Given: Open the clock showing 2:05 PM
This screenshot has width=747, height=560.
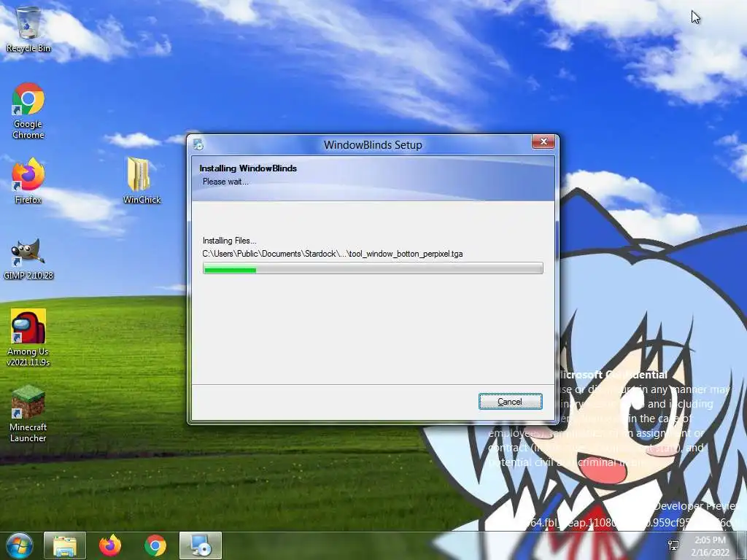Looking at the screenshot, I should [x=711, y=546].
